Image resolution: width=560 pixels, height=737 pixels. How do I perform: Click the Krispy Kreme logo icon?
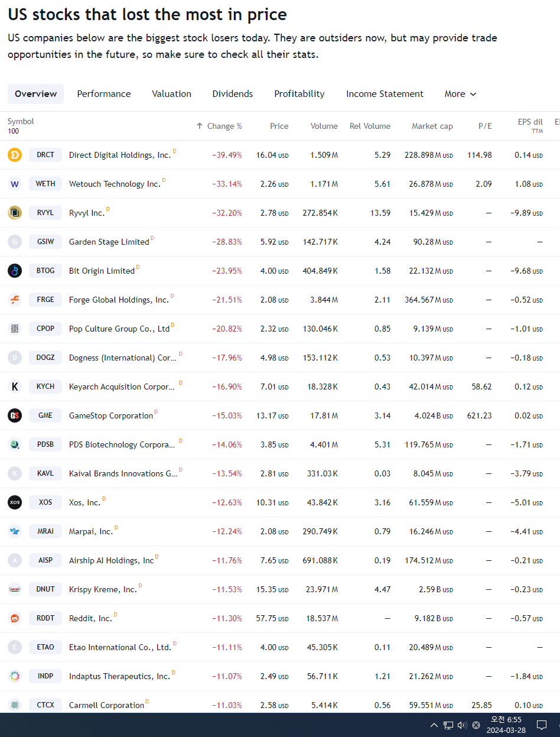pos(15,589)
